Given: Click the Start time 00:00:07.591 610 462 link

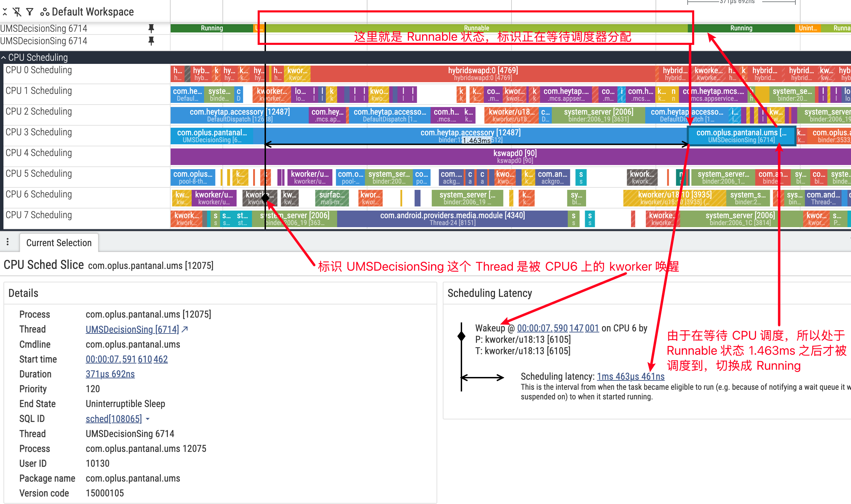Looking at the screenshot, I should coord(126,359).
